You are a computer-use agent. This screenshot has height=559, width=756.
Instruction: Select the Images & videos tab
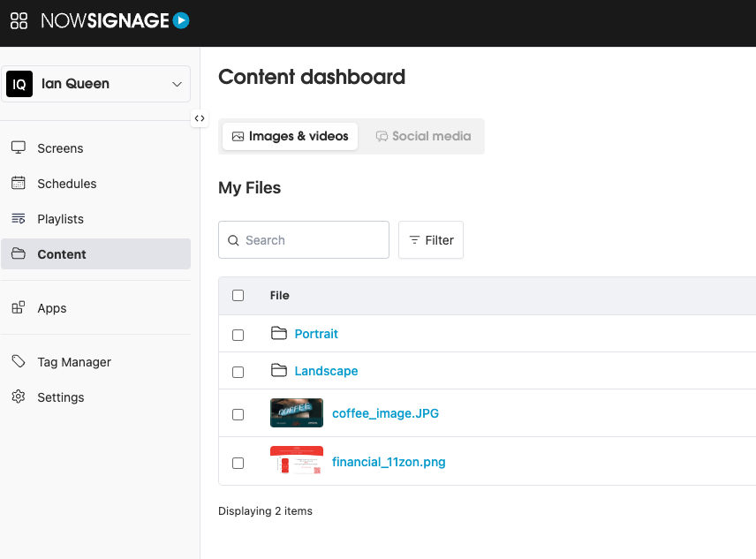point(290,136)
